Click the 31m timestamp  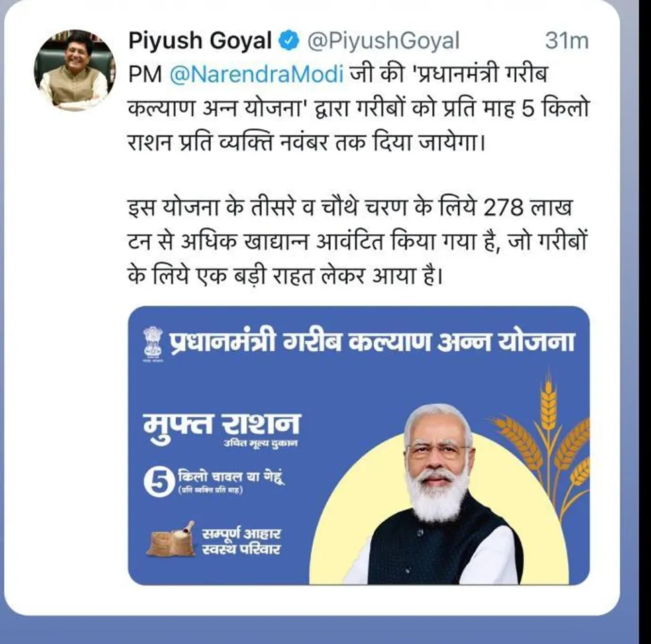pyautogui.click(x=566, y=41)
